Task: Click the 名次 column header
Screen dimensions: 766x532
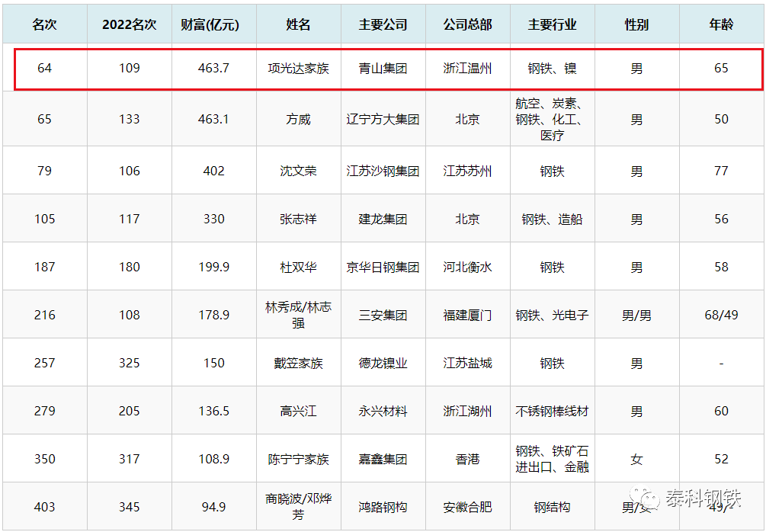Action: tap(44, 24)
